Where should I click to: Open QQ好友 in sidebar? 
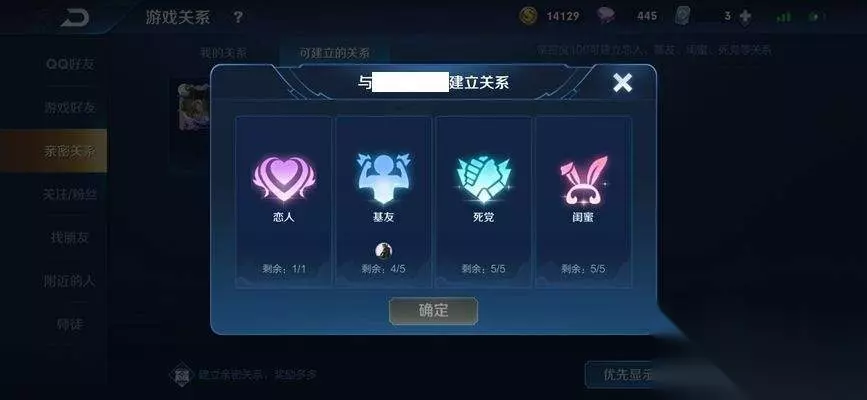pos(70,64)
